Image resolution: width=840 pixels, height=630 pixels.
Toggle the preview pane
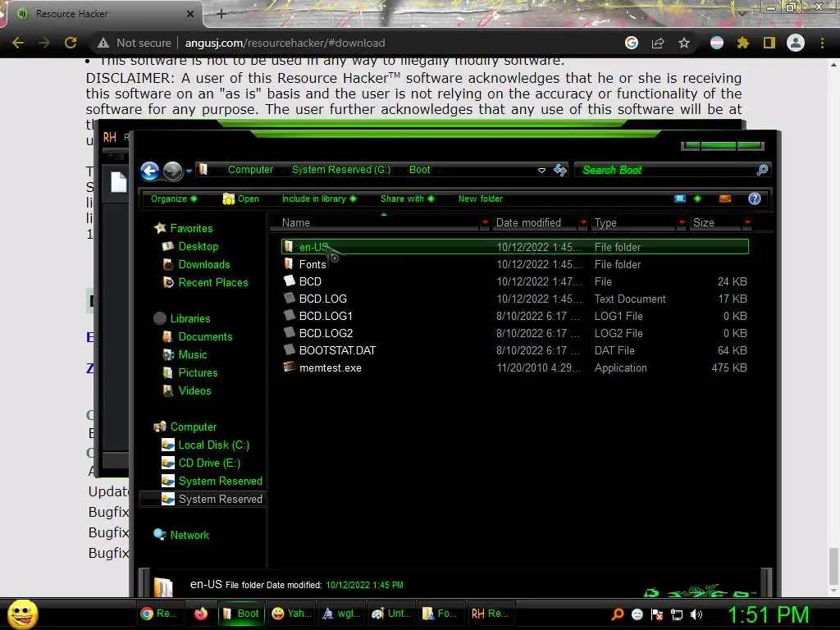pos(725,199)
